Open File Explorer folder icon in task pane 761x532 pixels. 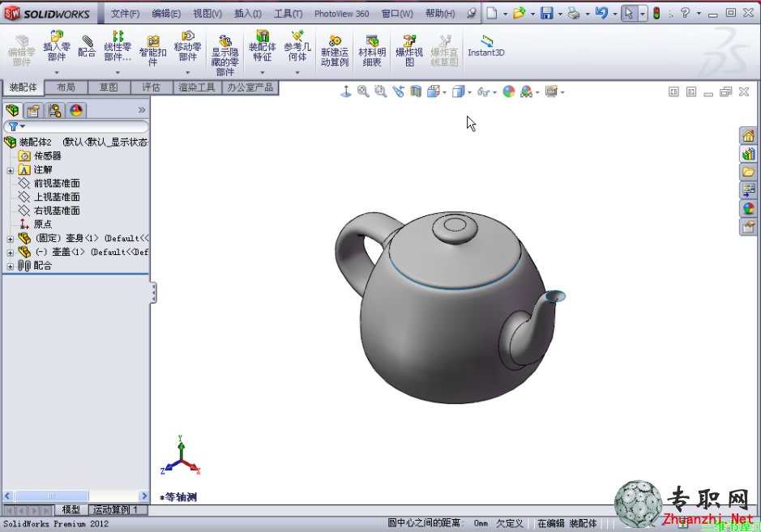click(x=748, y=172)
